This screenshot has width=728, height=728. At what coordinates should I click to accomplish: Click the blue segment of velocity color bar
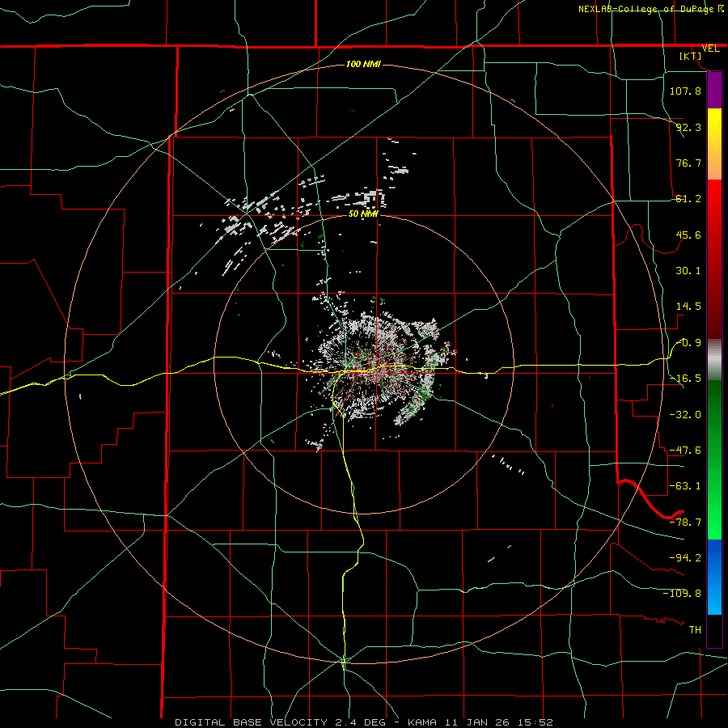[714, 577]
